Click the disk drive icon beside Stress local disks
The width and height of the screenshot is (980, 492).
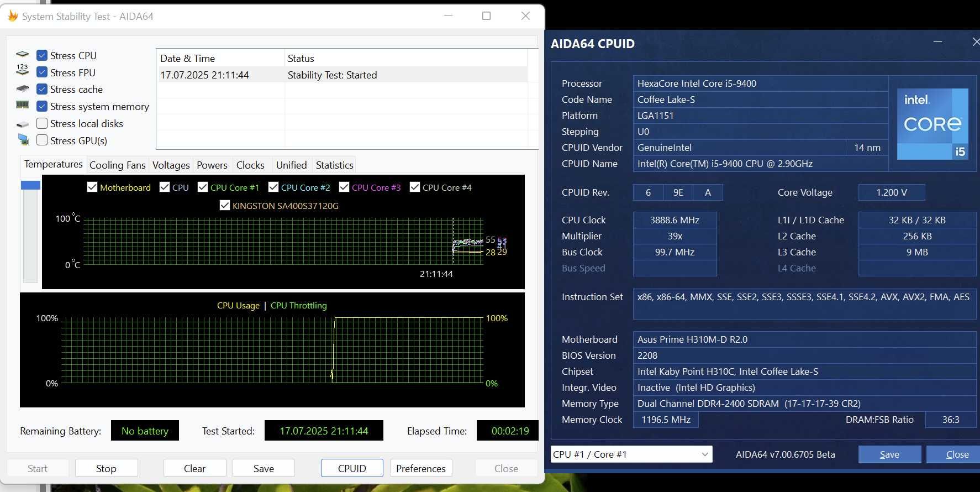23,124
